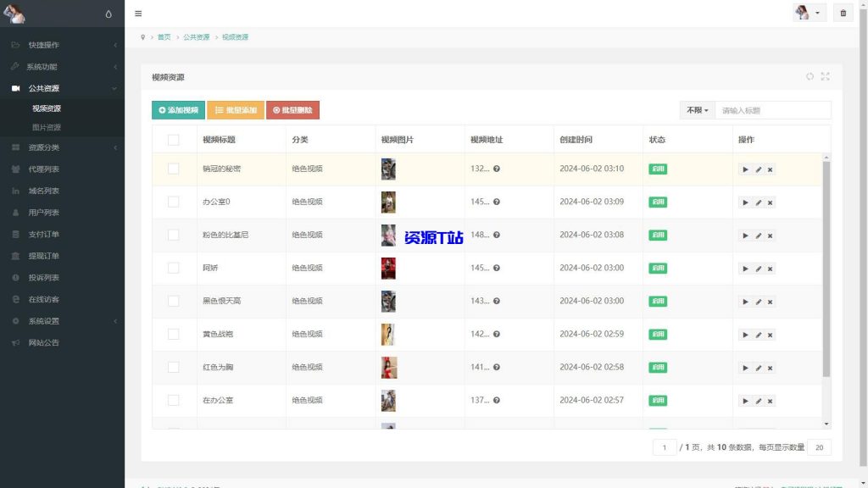868x488 pixels.
Task: Edit the 办公室0 video entry pencil icon
Action: [758, 202]
